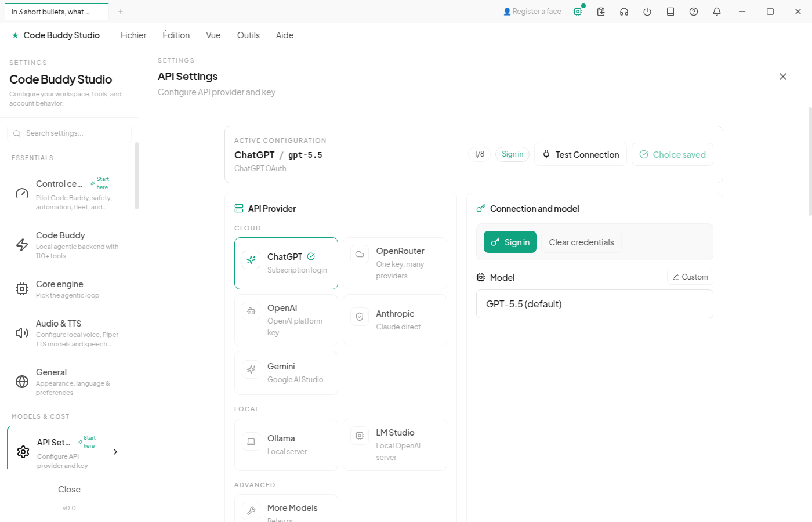The image size is (812, 522).
Task: Click the headphones icon
Action: click(624, 12)
